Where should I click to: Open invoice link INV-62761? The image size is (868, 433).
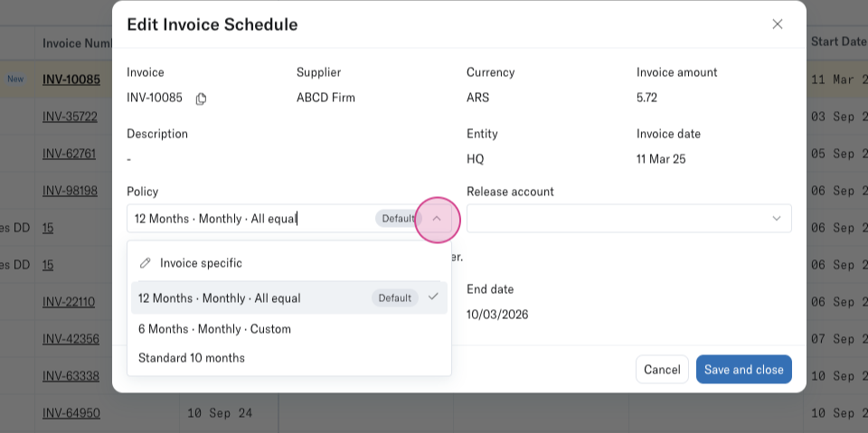point(70,154)
